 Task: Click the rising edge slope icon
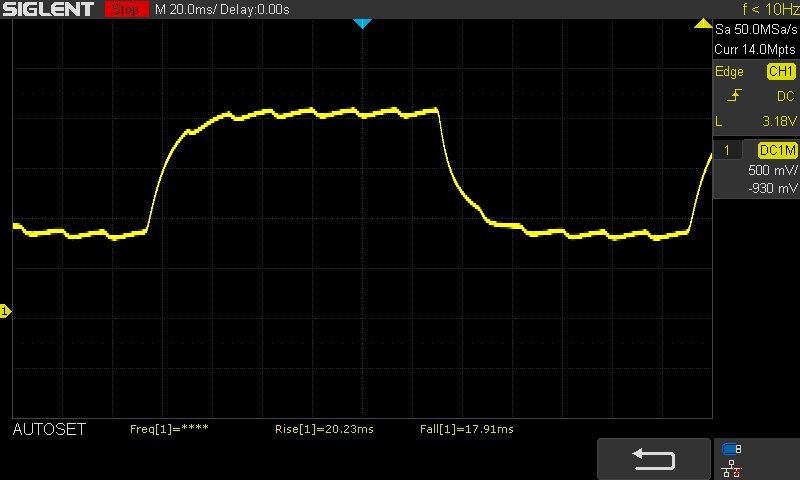tap(734, 95)
